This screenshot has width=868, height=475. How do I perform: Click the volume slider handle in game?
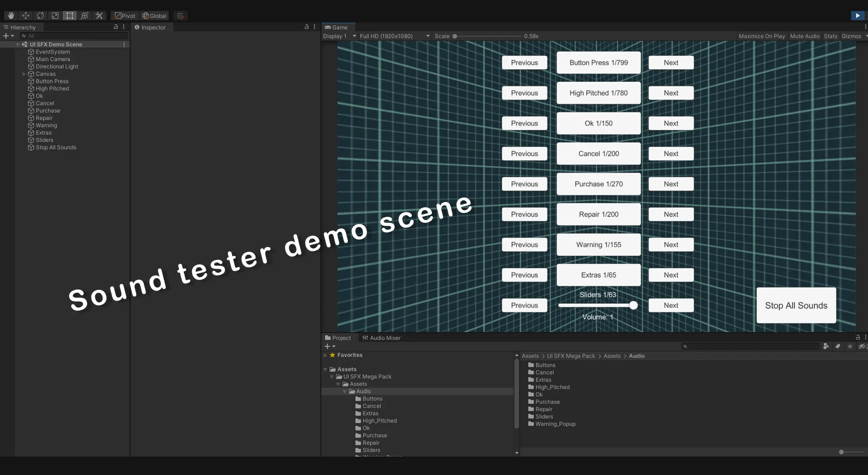(633, 305)
